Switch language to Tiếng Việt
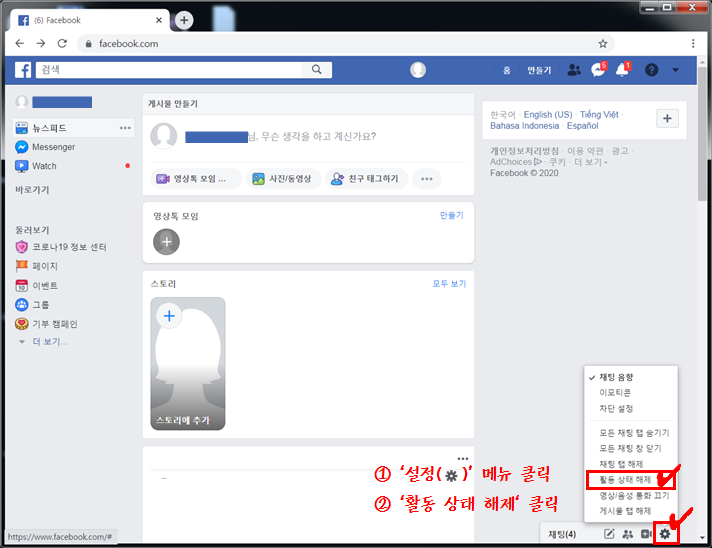This screenshot has width=712, height=548. pyautogui.click(x=599, y=114)
